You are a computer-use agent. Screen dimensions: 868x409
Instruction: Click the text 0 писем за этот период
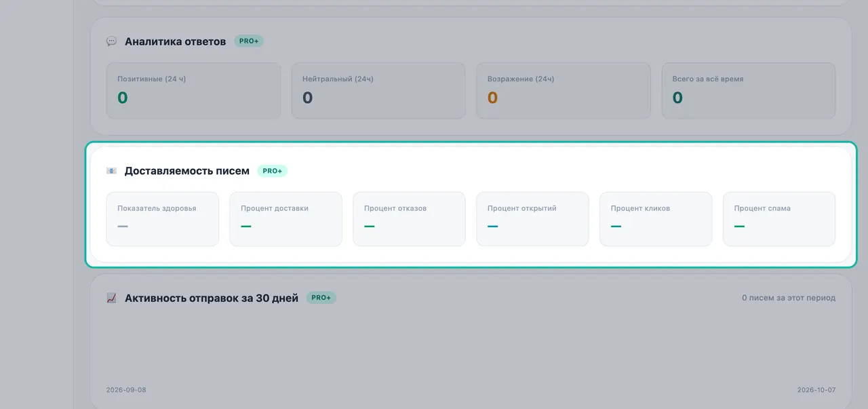click(789, 298)
